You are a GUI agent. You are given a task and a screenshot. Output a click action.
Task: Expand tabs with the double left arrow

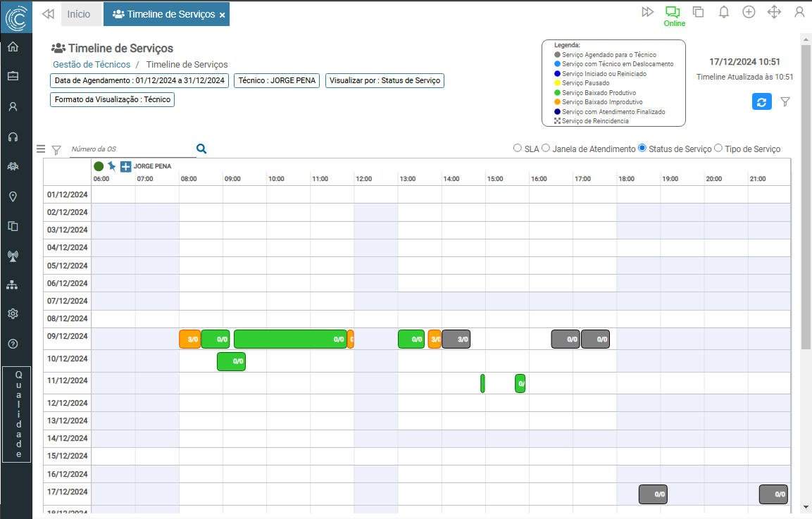[48, 14]
